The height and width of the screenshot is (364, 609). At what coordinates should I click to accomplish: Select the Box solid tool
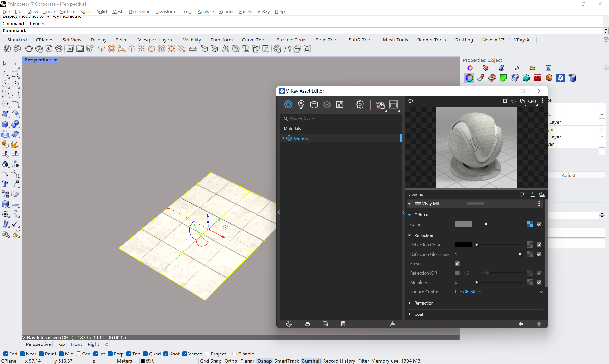pos(5,124)
